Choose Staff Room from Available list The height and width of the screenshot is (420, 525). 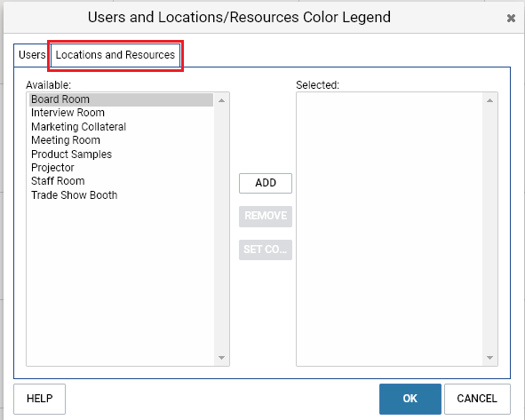click(x=121, y=181)
